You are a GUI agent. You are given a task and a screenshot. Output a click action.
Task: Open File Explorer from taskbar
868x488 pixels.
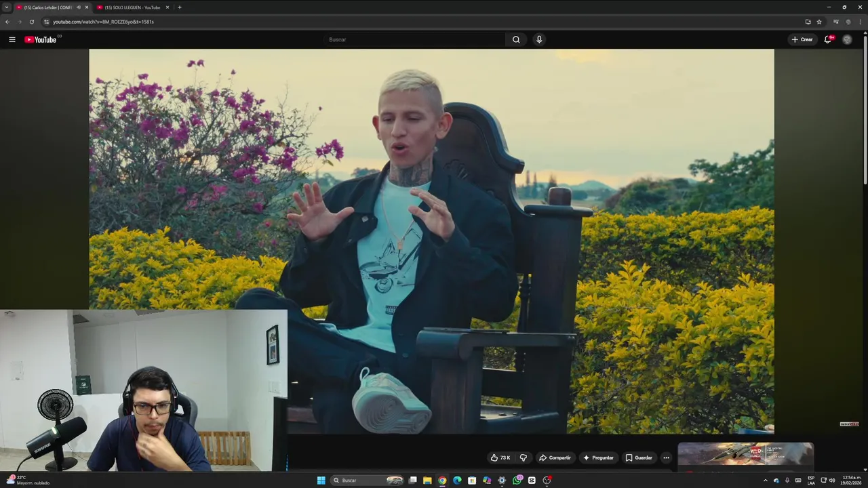pos(427,481)
